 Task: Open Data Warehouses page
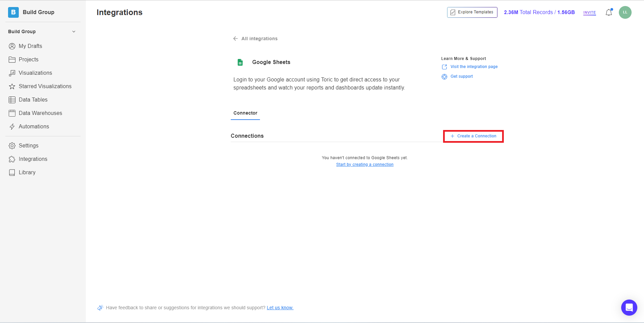pos(40,113)
